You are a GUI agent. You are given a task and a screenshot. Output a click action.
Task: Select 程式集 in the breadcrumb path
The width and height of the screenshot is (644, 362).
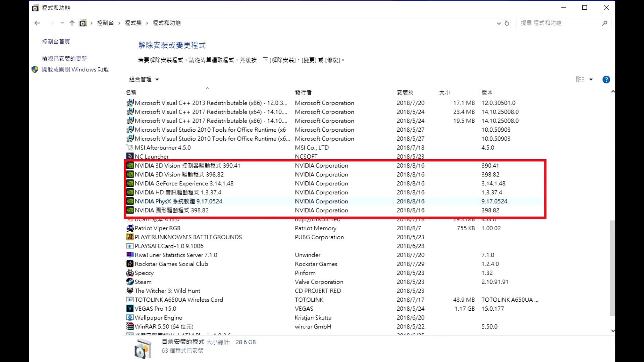133,23
